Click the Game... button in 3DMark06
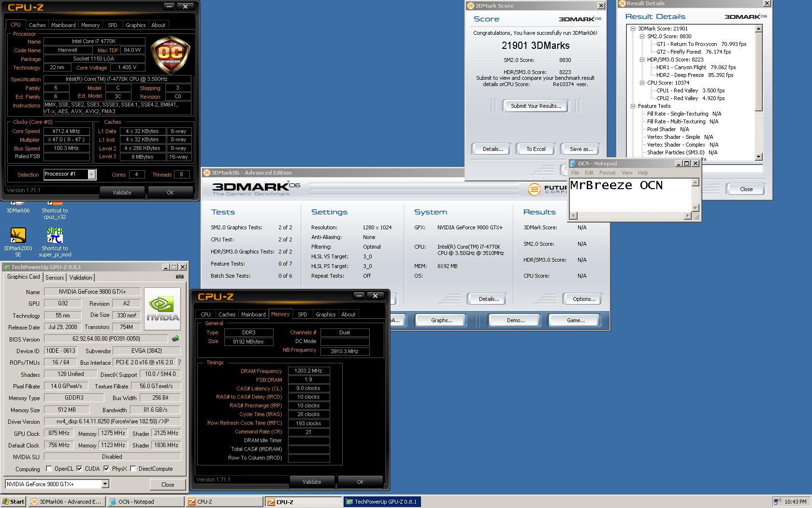Screen dimensions: 812x508 (575, 320)
